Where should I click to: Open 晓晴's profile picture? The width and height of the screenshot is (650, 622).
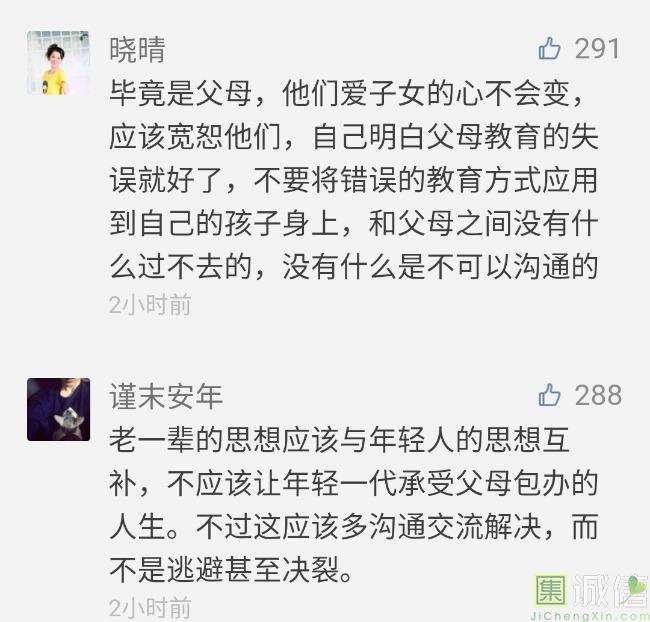58,63
